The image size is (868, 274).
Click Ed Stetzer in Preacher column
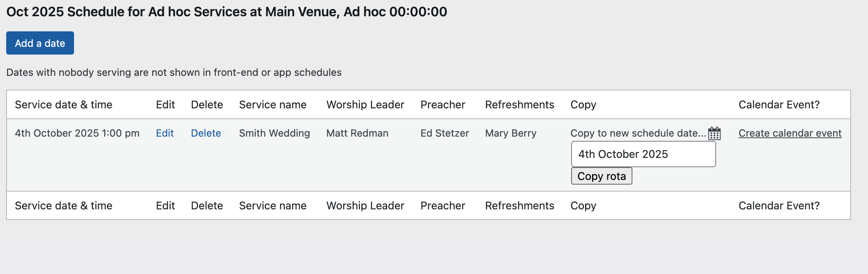click(x=444, y=133)
